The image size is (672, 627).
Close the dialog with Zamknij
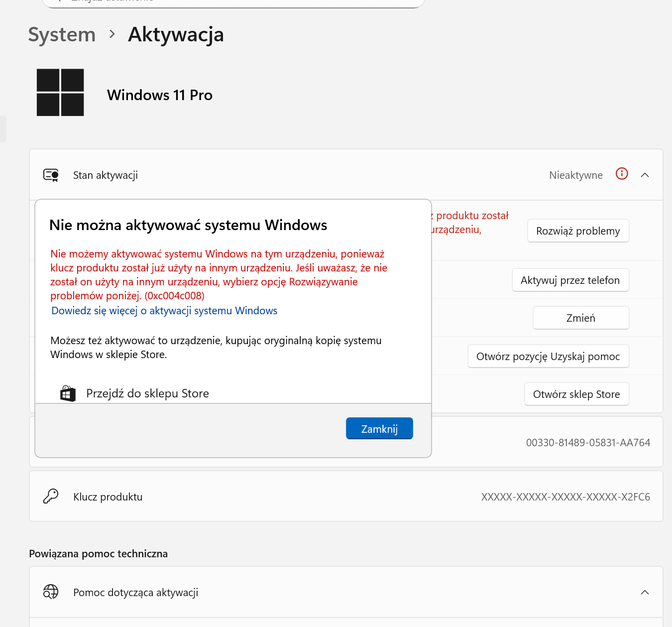(379, 428)
